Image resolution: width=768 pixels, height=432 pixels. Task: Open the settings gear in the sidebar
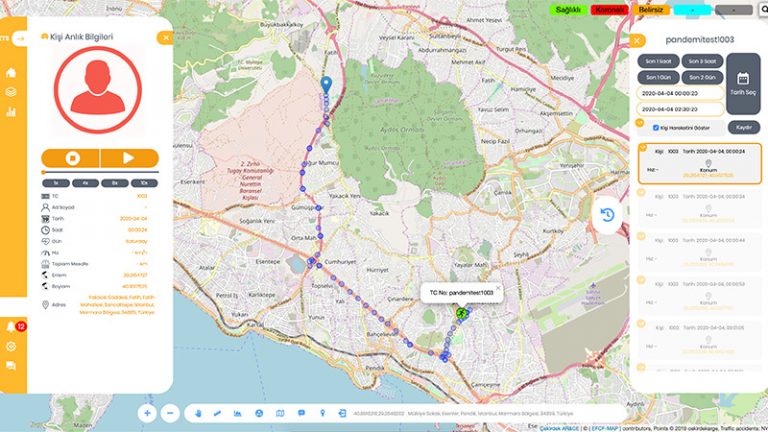[11, 346]
